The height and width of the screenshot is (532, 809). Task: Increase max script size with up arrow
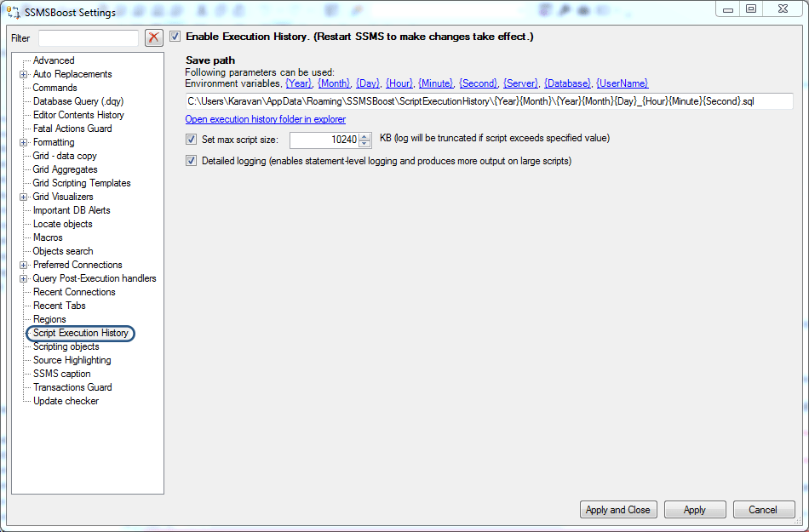364,136
